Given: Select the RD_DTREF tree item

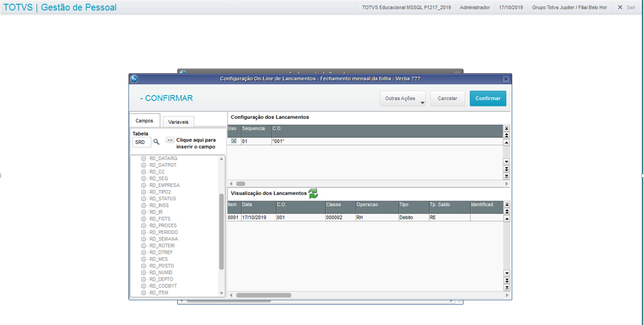Looking at the screenshot, I should [x=161, y=252].
